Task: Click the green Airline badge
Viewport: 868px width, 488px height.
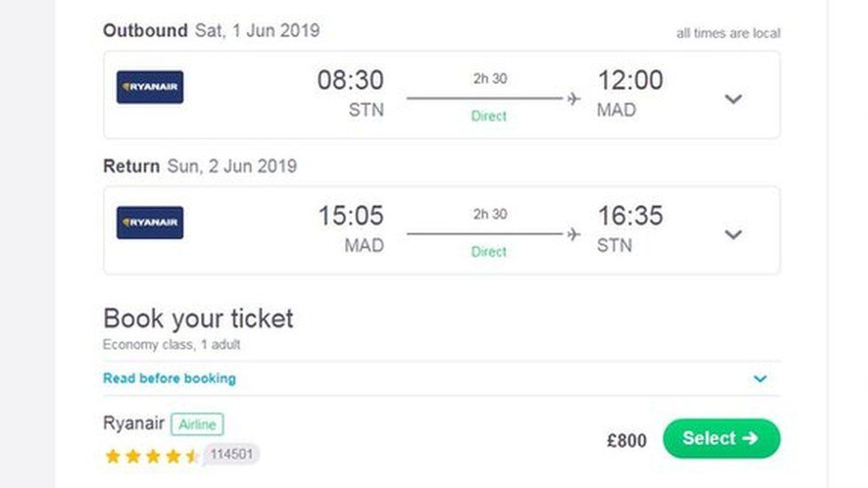Action: (197, 424)
